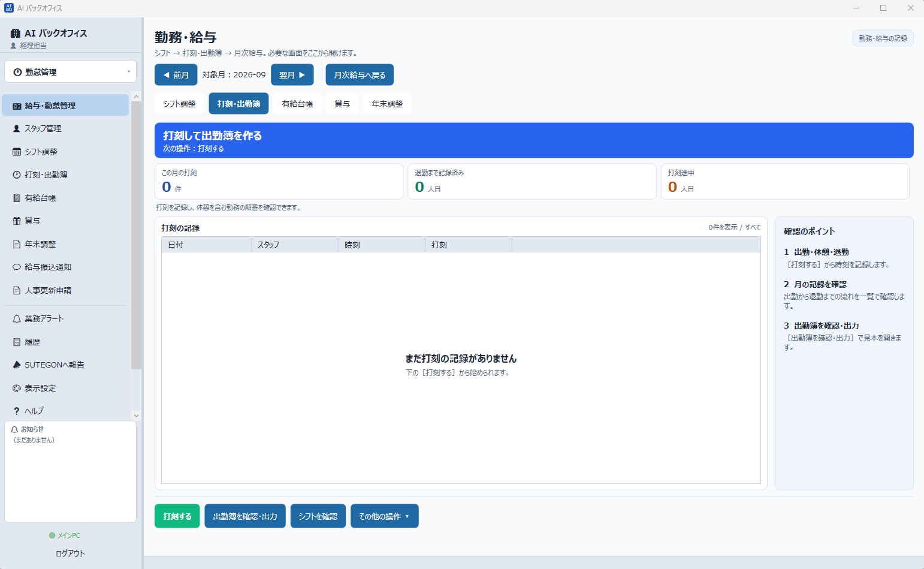Screen dimensions: 924x569
Task: Switch to the 賞与 tab
Action: pos(342,104)
